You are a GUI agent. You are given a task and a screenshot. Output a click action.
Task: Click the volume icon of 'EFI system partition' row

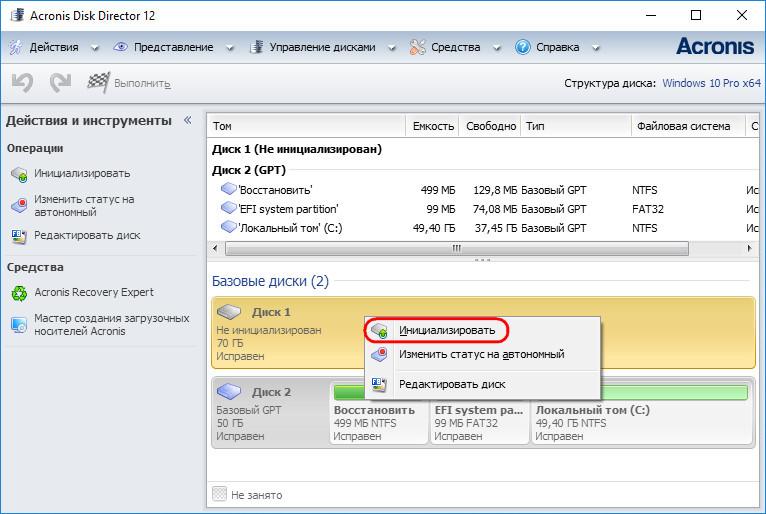[x=229, y=208]
